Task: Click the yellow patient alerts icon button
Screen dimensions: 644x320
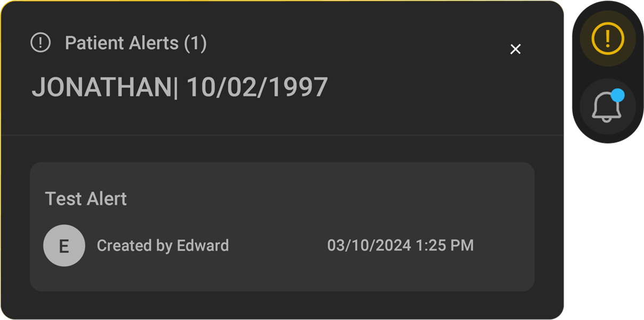Action: pos(607,38)
